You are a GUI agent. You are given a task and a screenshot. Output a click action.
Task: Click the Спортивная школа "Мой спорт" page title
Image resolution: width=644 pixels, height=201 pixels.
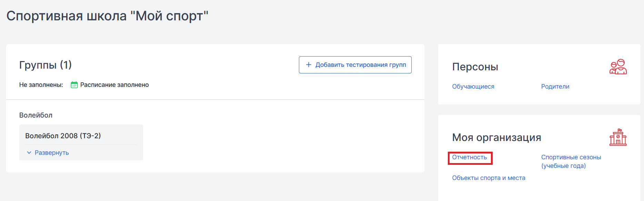108,16
